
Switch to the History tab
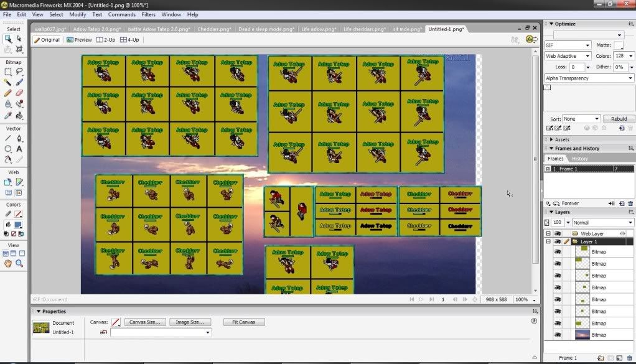pos(579,159)
